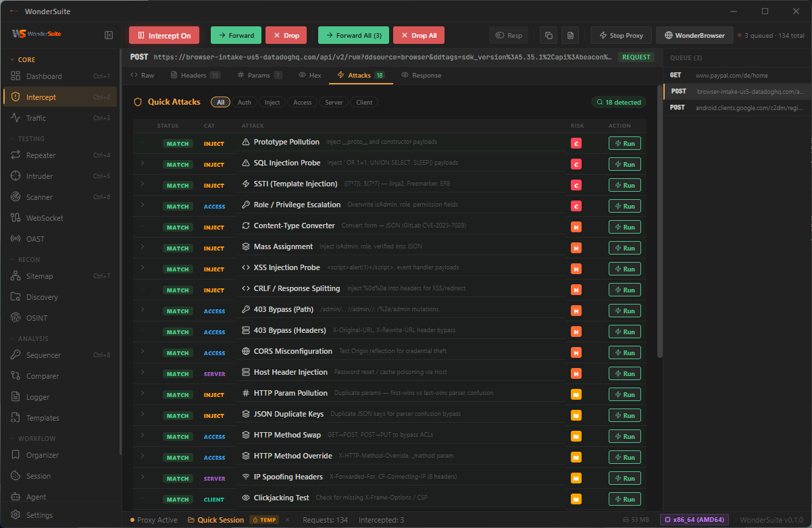Switch to the Params tab
The height and width of the screenshot is (528, 812).
coord(259,75)
